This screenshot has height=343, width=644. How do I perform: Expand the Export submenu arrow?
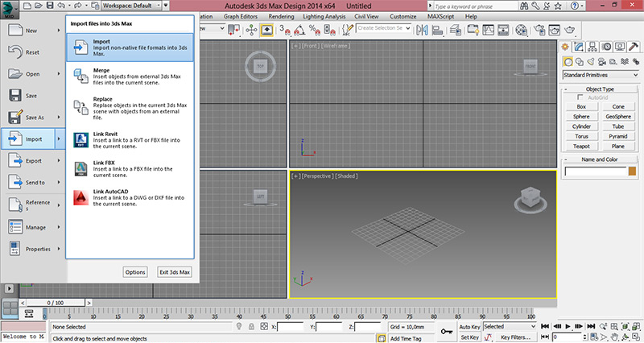coord(58,160)
